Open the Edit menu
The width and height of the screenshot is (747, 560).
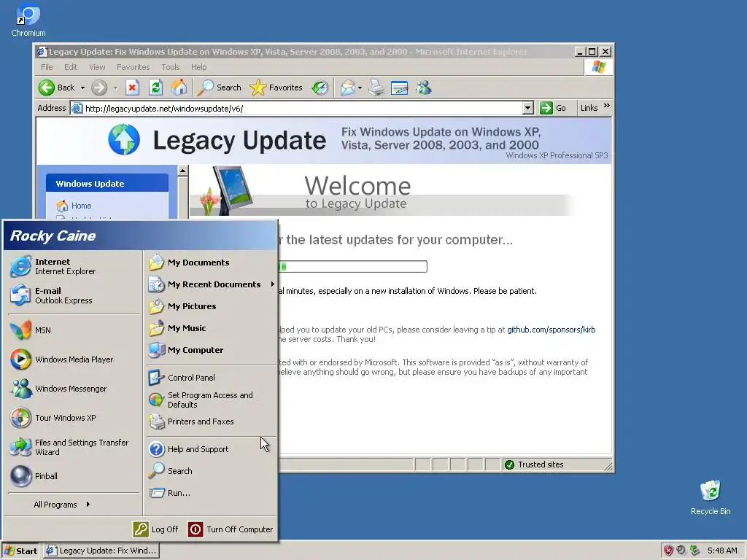71,67
